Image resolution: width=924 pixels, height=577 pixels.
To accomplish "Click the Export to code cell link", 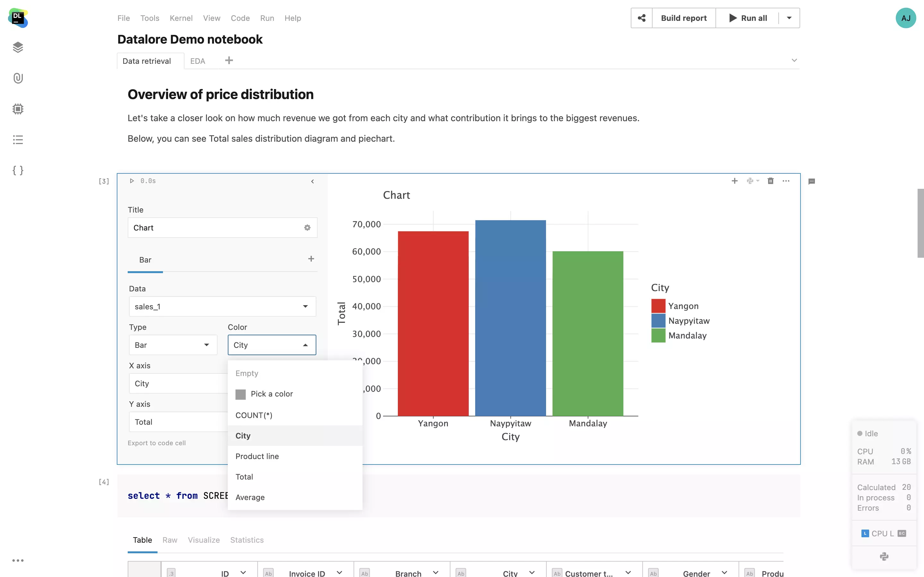I will (x=157, y=443).
